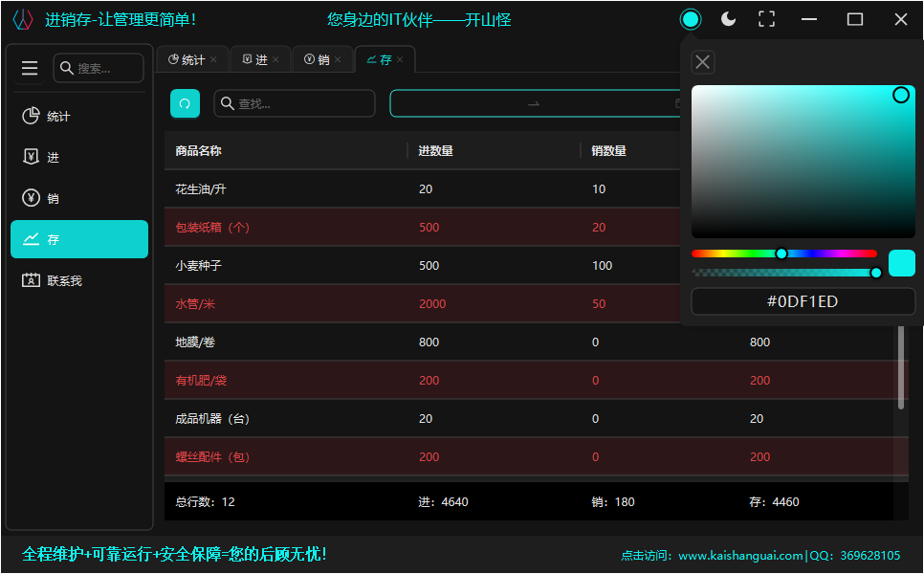The image size is (924, 574).
Task: Open the theme color picker circle
Action: [x=690, y=19]
